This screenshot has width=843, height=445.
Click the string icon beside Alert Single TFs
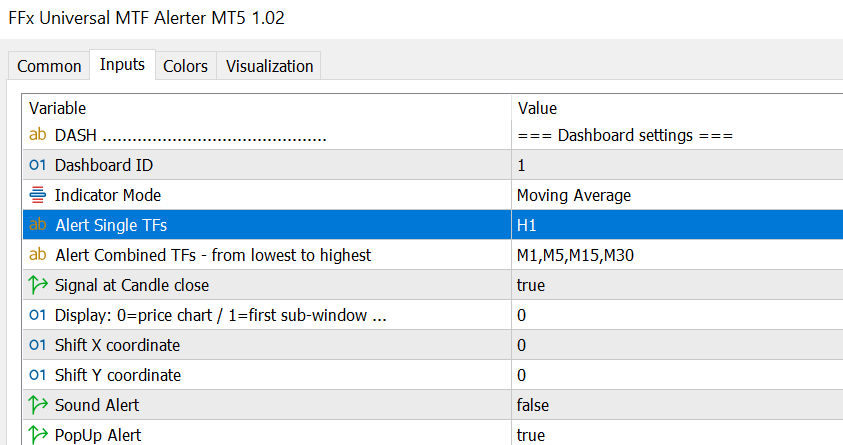tap(38, 225)
